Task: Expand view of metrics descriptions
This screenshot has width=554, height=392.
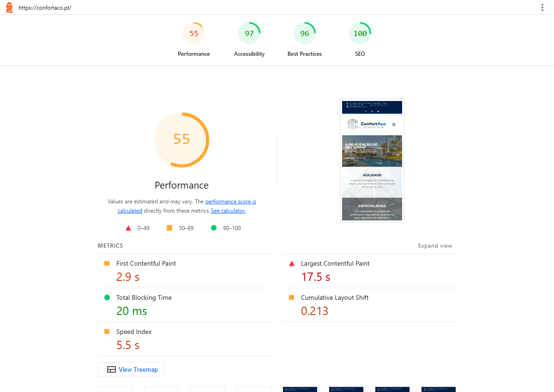Action: point(435,246)
